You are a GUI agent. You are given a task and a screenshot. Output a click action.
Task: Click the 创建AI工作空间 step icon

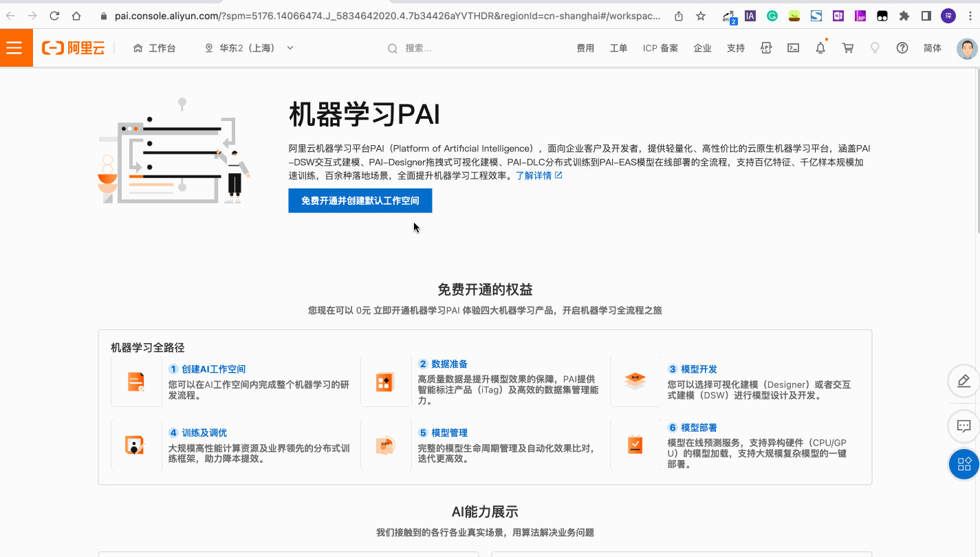click(x=136, y=382)
